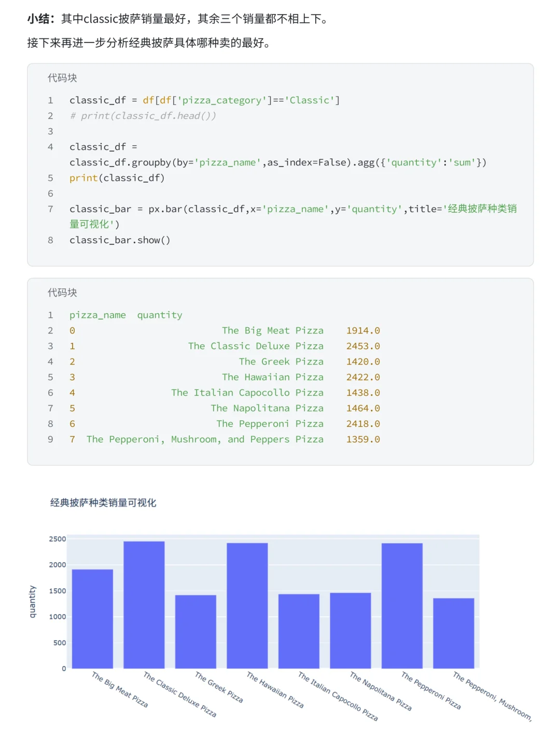Click the Greek Pizza bar
The height and width of the screenshot is (747, 560).
[195, 632]
